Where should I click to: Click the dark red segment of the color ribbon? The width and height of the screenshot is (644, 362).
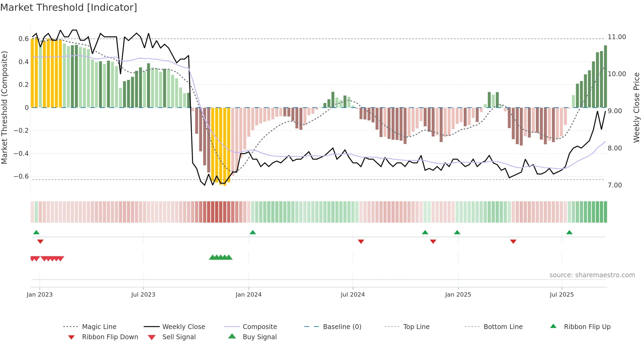217,212
